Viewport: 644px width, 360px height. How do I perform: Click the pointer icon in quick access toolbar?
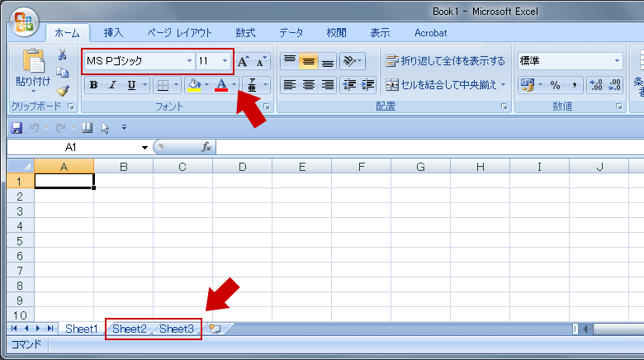[105, 128]
